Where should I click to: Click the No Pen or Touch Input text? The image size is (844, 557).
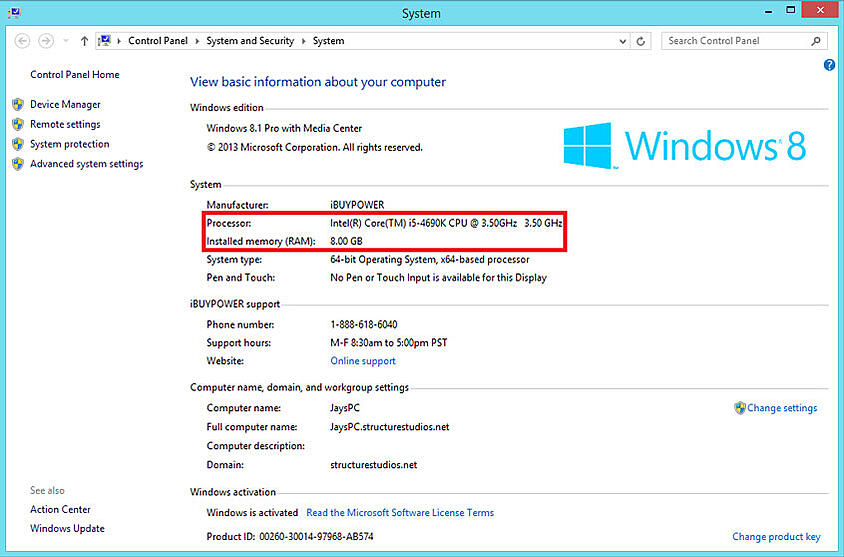pyautogui.click(x=438, y=278)
